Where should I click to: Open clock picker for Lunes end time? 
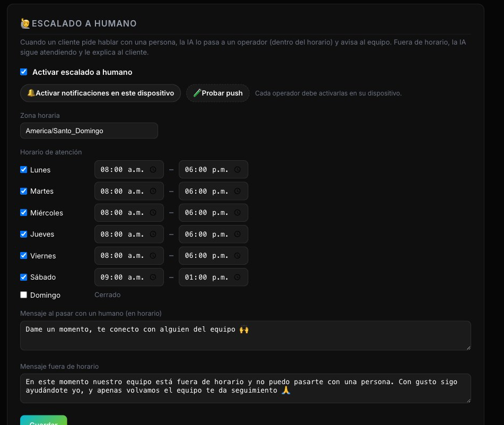[237, 169]
